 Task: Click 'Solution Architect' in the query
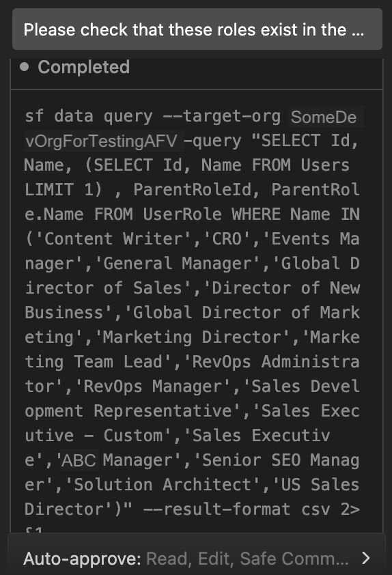point(163,484)
